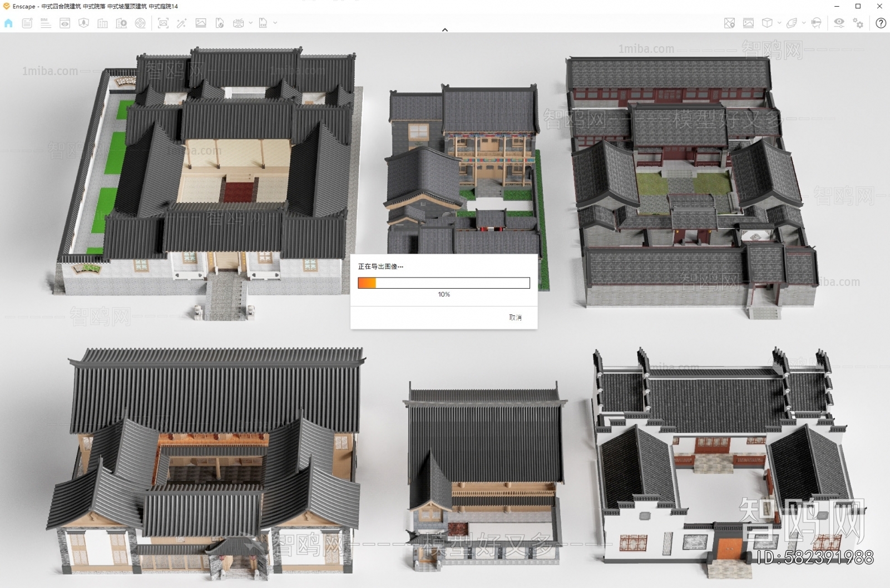Viewport: 890px width, 588px height.
Task: Open the general settings gears icon
Action: coord(858,23)
